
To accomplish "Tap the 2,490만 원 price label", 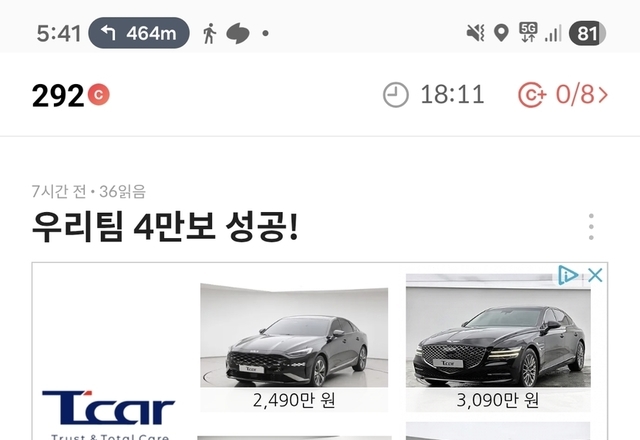I will 294,400.
